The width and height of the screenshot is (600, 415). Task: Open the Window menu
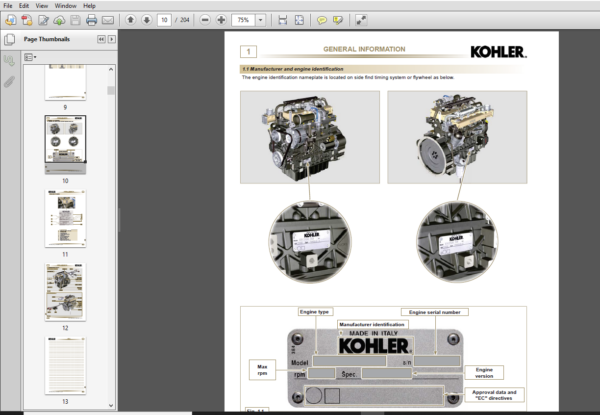[x=65, y=6]
